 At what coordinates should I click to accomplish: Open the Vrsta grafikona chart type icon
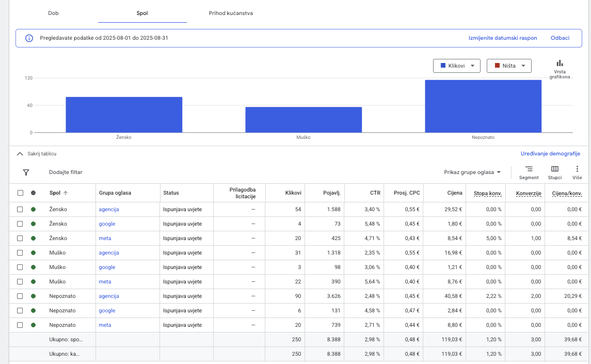(x=560, y=64)
